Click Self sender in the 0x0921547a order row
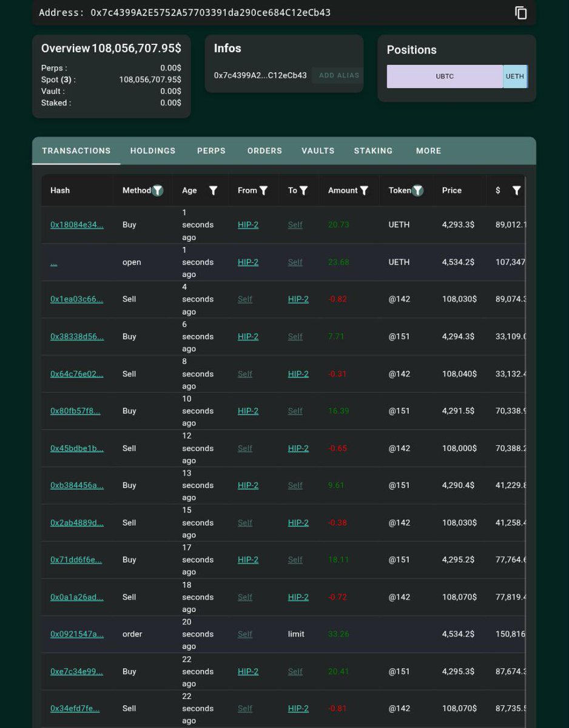Image resolution: width=569 pixels, height=728 pixels. click(245, 634)
